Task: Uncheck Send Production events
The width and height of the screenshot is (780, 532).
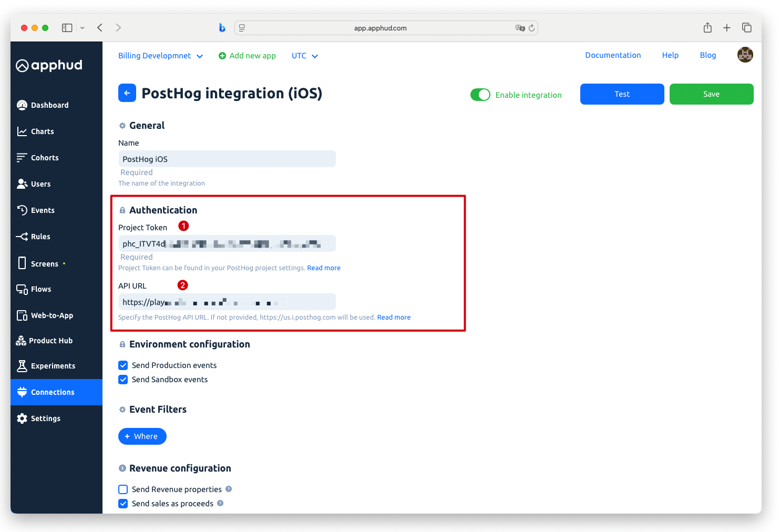Action: (x=123, y=365)
